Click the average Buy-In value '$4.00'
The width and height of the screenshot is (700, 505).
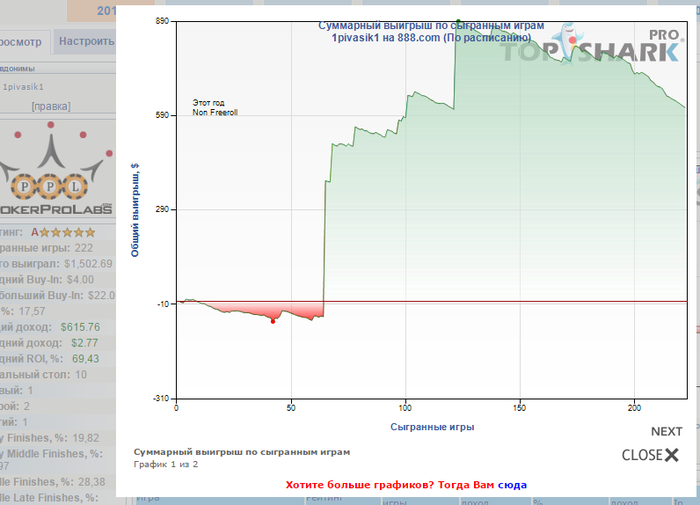click(80, 280)
